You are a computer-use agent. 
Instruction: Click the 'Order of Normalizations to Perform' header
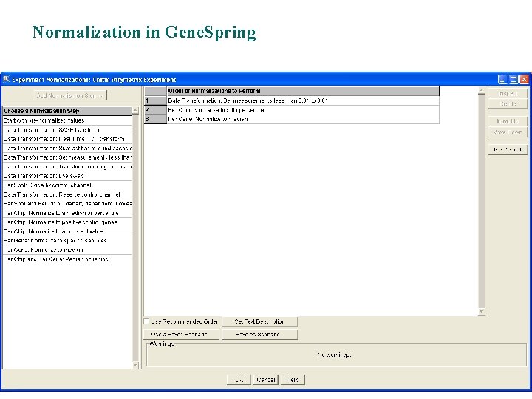303,91
